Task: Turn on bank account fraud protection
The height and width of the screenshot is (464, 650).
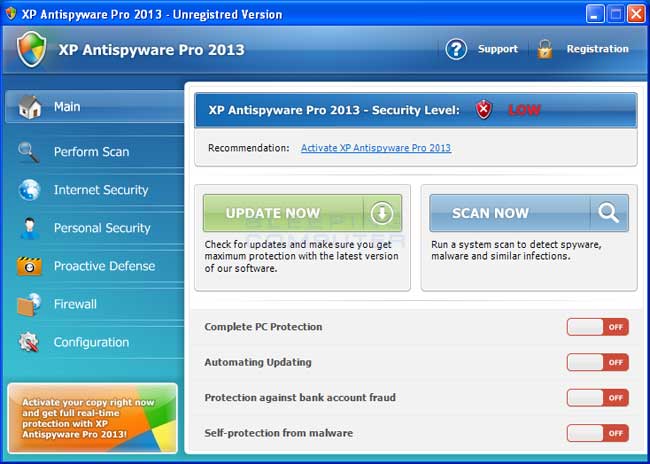Action: pos(597,398)
